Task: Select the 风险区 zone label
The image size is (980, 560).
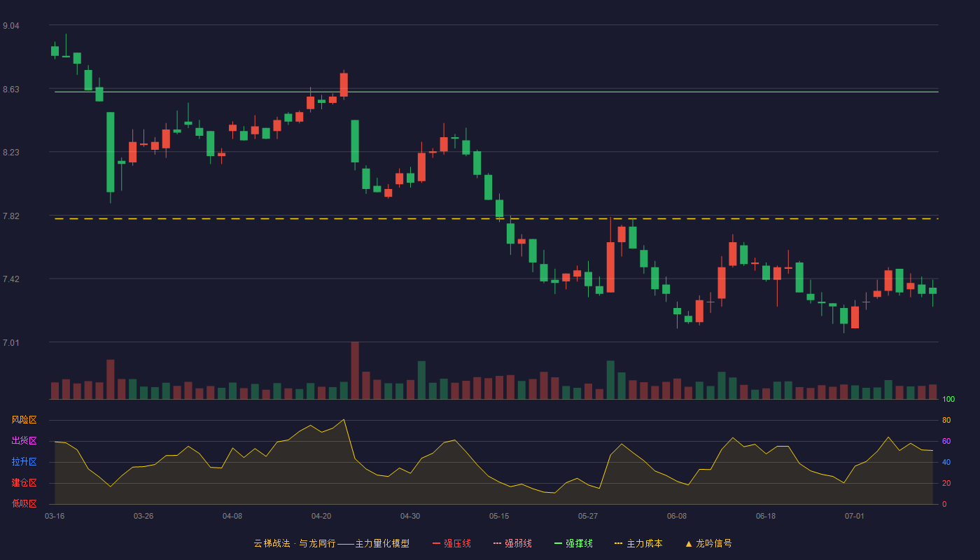Action: pos(24,420)
